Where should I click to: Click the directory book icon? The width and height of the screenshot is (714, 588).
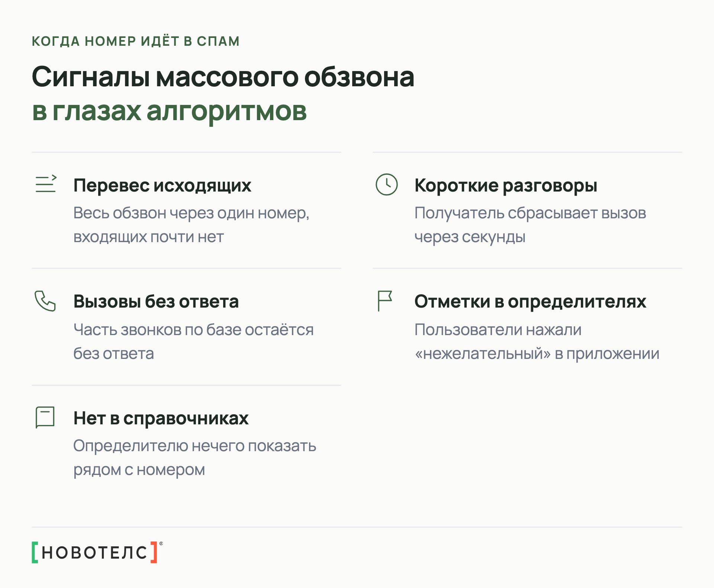tap(45, 417)
